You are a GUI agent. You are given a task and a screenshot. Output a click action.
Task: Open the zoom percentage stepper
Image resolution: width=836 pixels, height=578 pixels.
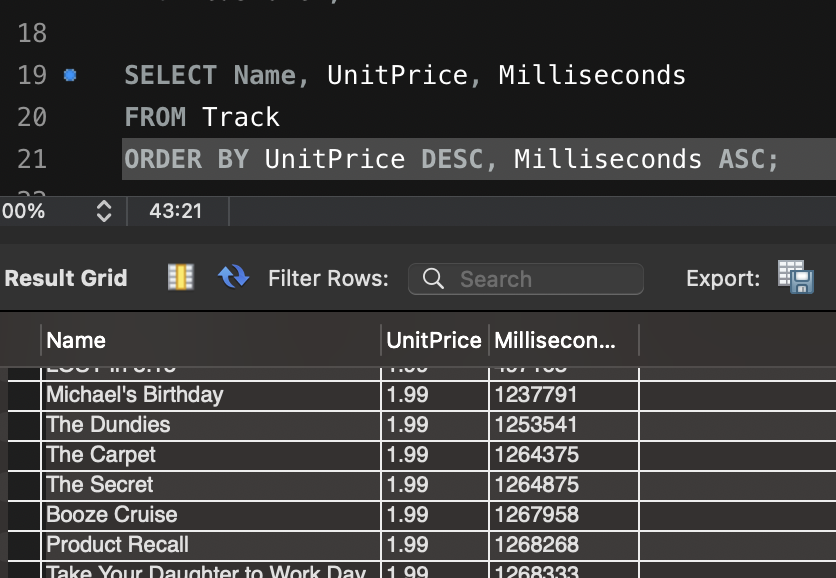click(x=104, y=211)
